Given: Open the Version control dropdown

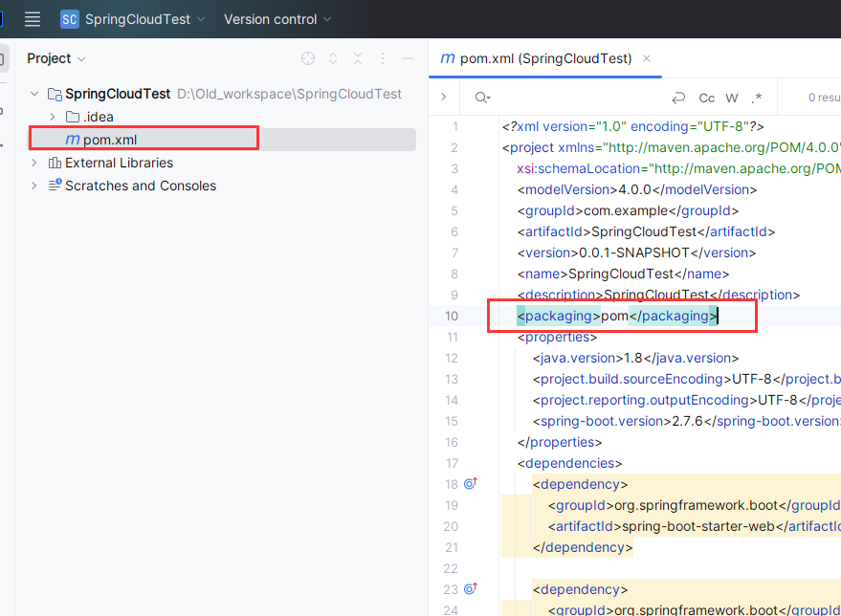Looking at the screenshot, I should (277, 19).
